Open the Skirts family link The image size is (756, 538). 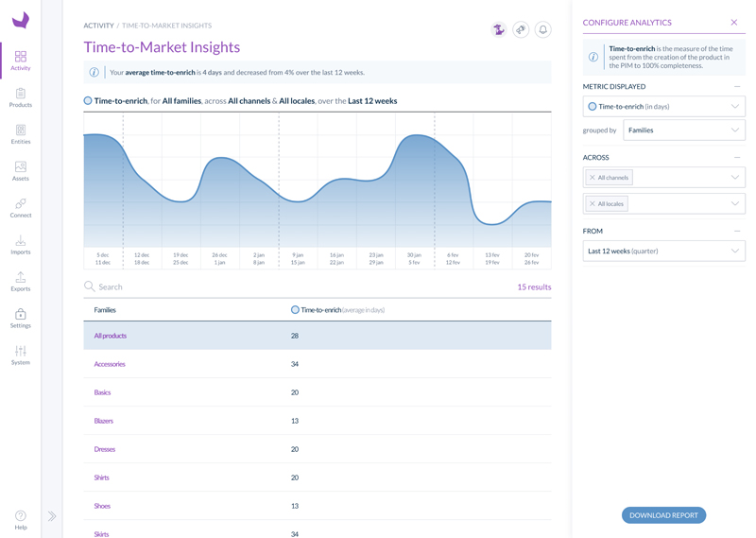(x=101, y=534)
